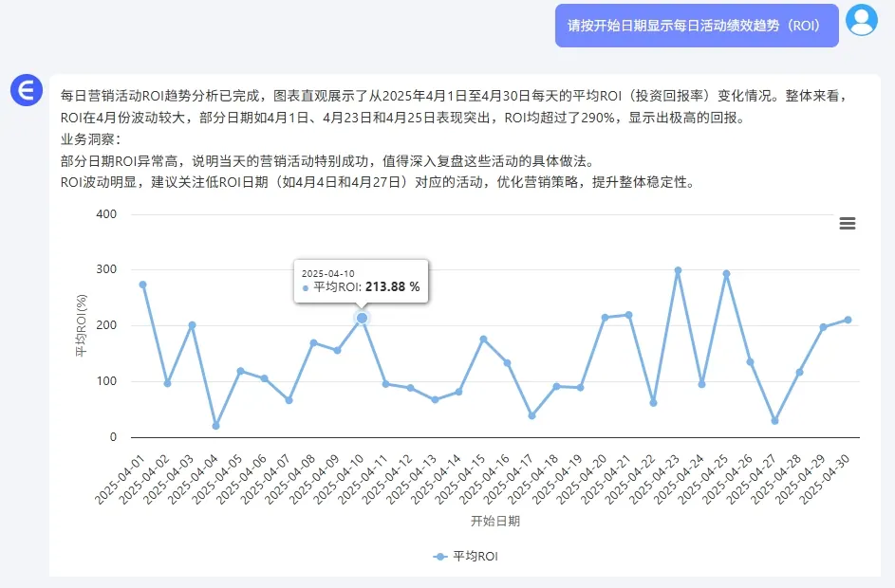The image size is (895, 588).
Task: Click the y-axis label 300
Action: (106, 269)
